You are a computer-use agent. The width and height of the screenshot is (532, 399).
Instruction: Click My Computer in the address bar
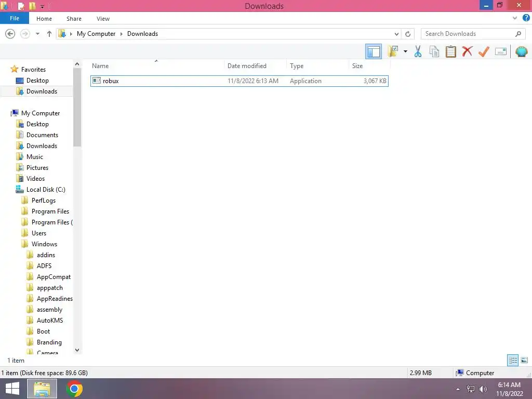96,34
